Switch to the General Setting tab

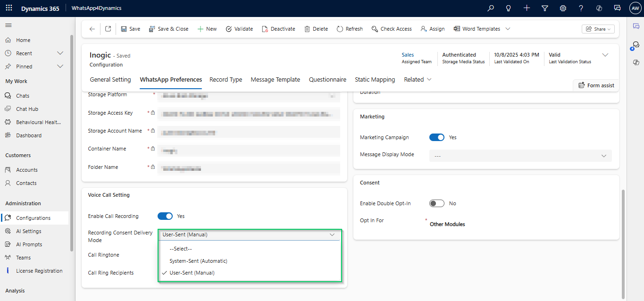point(110,80)
